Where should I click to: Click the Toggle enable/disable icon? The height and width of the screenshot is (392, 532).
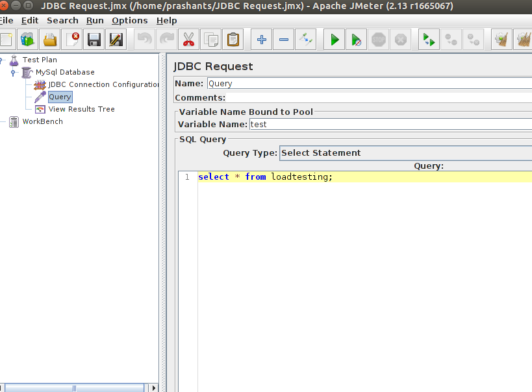[306, 40]
